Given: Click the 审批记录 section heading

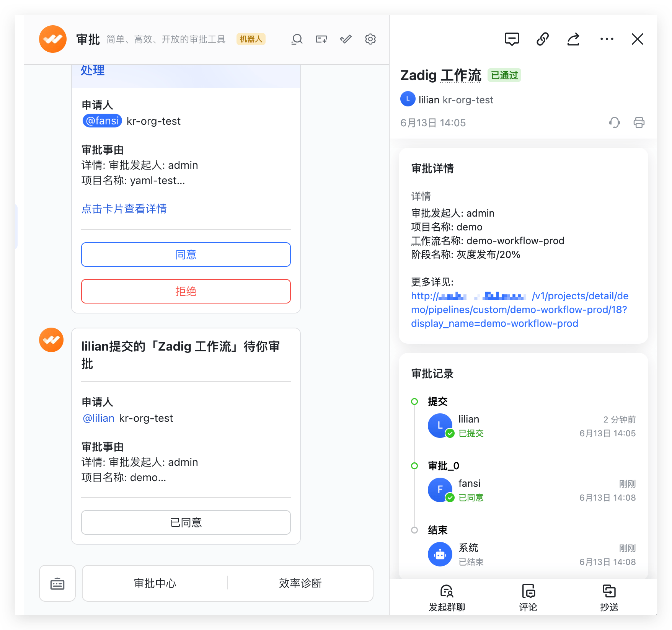Looking at the screenshot, I should pyautogui.click(x=432, y=374).
